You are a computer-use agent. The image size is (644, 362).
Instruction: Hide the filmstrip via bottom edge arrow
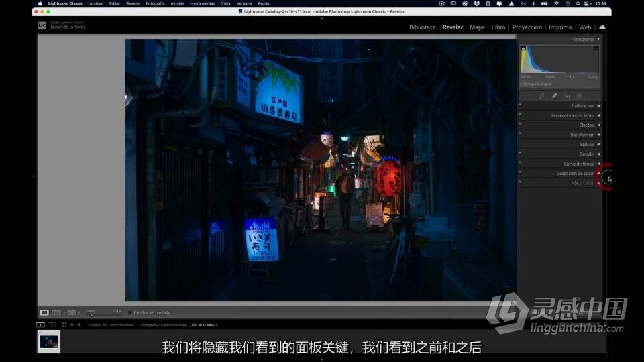(321, 359)
